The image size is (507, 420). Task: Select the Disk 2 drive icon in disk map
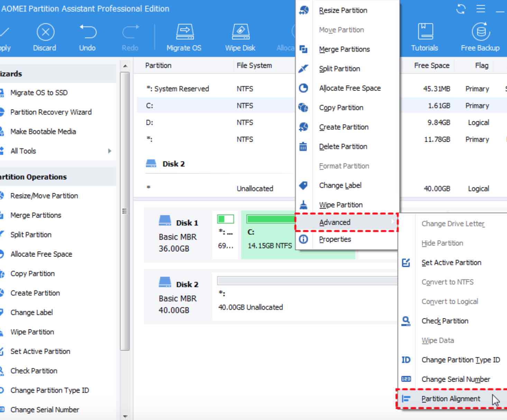coord(165,282)
